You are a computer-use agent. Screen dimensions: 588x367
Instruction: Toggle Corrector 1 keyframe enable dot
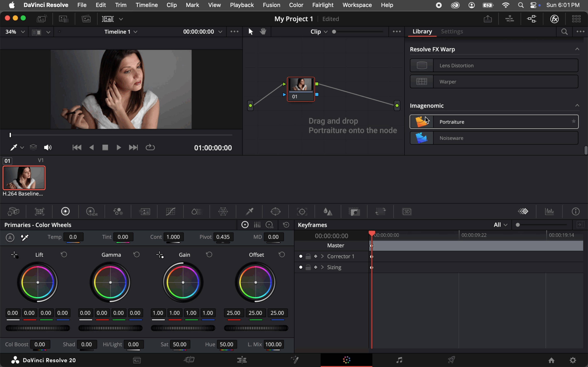point(301,256)
